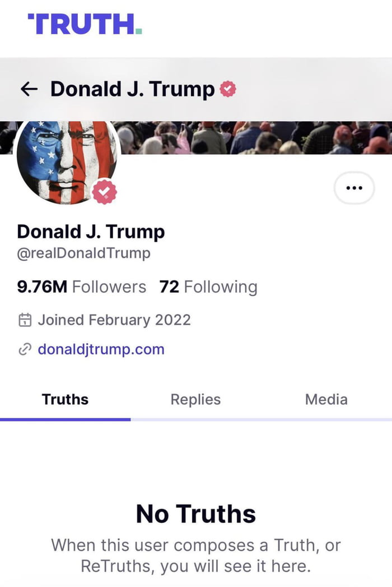Click the Donald J. Trump header title
The image size is (392, 587).
coord(132,89)
